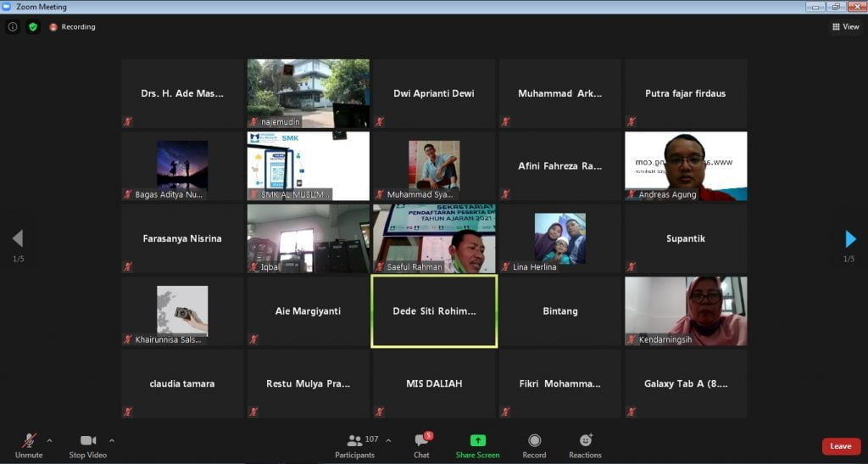868x464 pixels.
Task: Click the green encryption shield icon
Action: pyautogui.click(x=33, y=26)
